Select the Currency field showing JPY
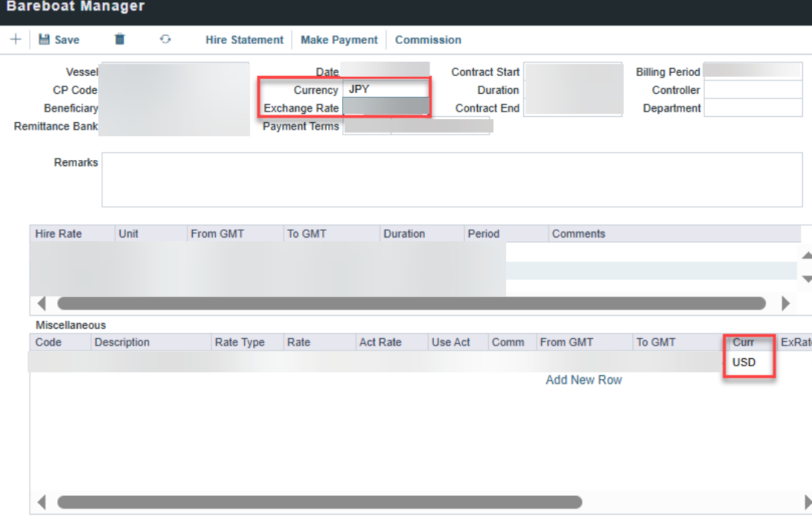This screenshot has height=516, width=812. 386,89
